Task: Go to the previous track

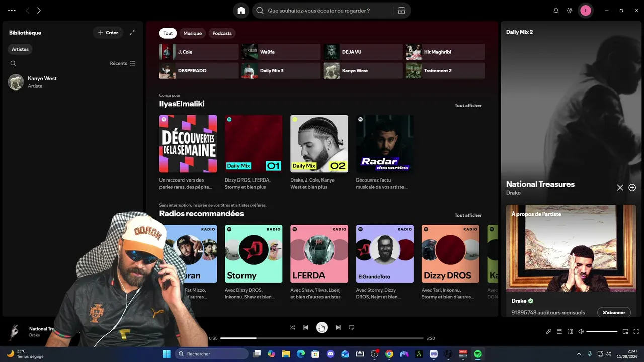Action: coord(306,327)
